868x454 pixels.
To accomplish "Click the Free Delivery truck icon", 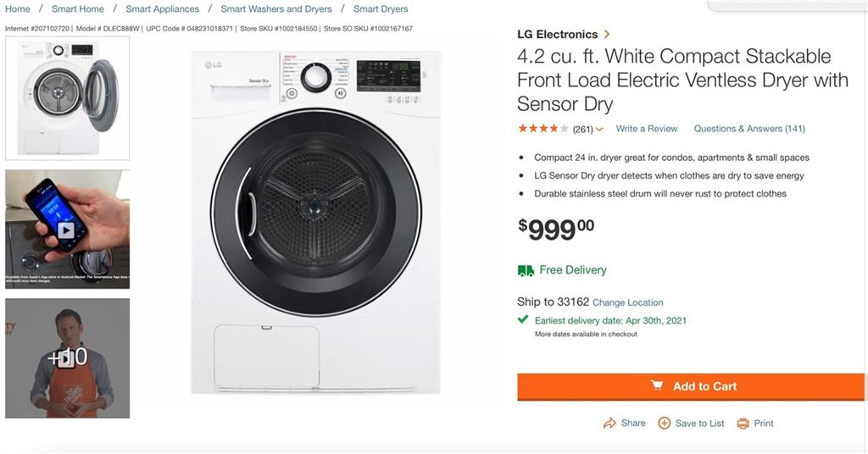I will (x=526, y=270).
